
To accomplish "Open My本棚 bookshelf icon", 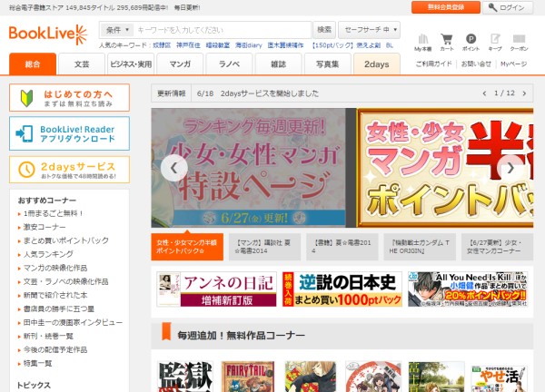I will 422,41.
